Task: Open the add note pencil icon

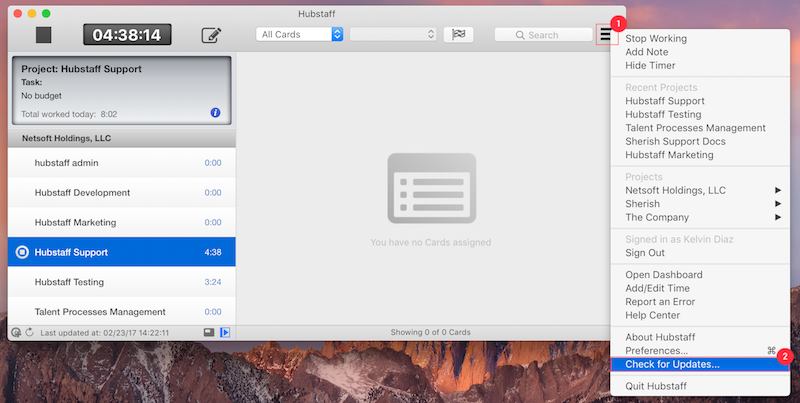Action: (211, 35)
